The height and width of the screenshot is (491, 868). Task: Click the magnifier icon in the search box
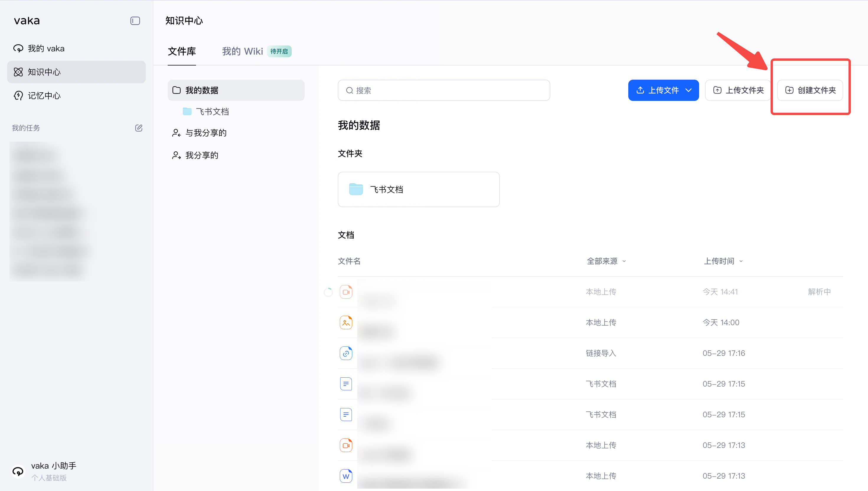coord(350,90)
